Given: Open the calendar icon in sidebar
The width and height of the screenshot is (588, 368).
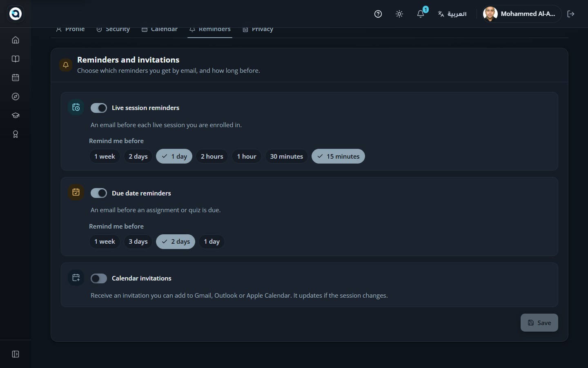Looking at the screenshot, I should [16, 78].
